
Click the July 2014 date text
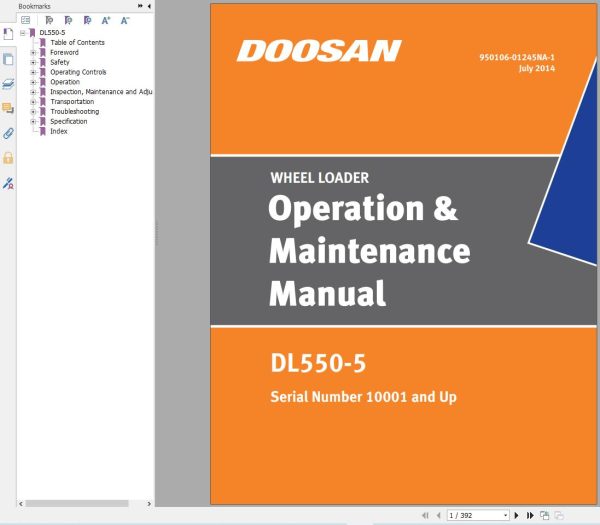[536, 68]
